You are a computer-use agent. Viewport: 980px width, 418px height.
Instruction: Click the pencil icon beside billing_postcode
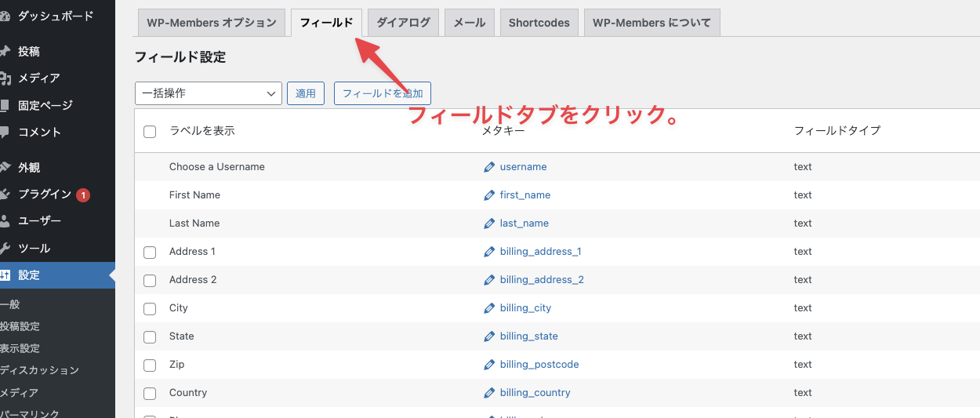489,365
